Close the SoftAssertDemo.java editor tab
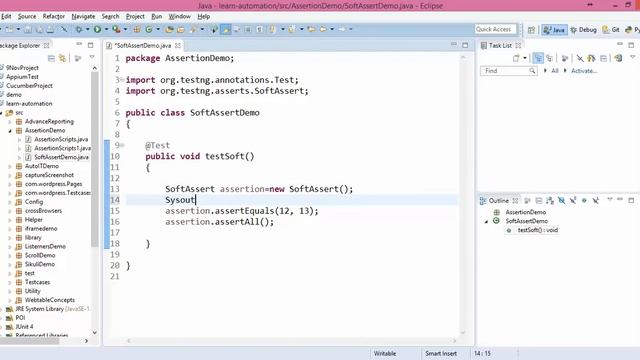The width and height of the screenshot is (640, 360). tap(178, 45)
